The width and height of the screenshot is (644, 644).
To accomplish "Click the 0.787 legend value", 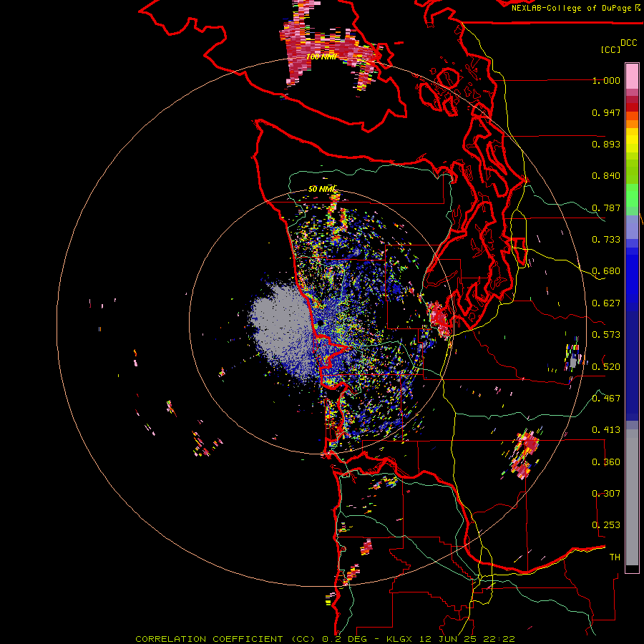I will tap(606, 208).
